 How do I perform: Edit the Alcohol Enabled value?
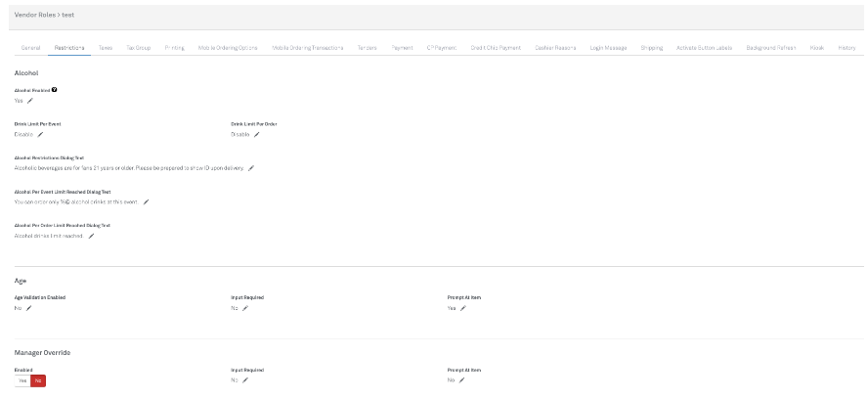pyautogui.click(x=30, y=101)
